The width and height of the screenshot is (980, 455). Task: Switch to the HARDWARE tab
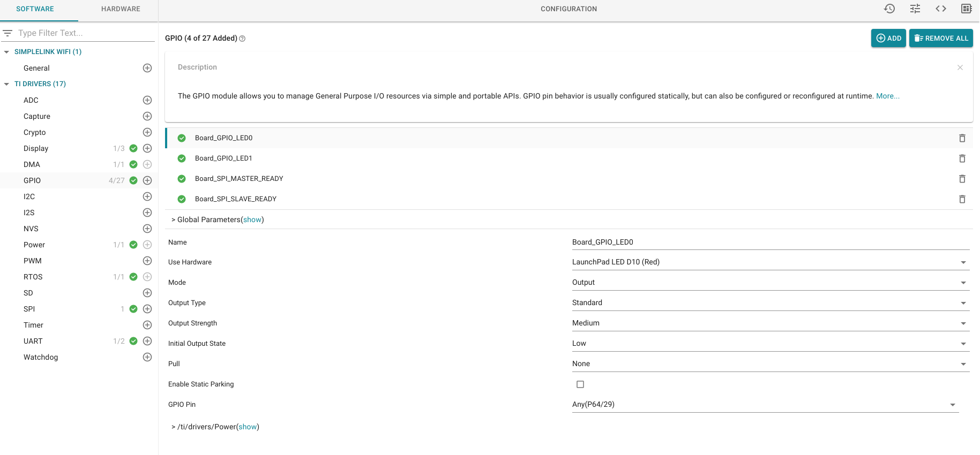pyautogui.click(x=121, y=9)
